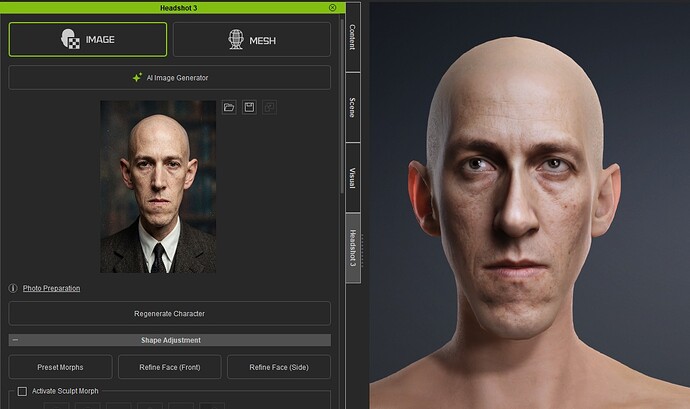690x409 pixels.
Task: Open the AI Image Generator
Action: coord(169,78)
